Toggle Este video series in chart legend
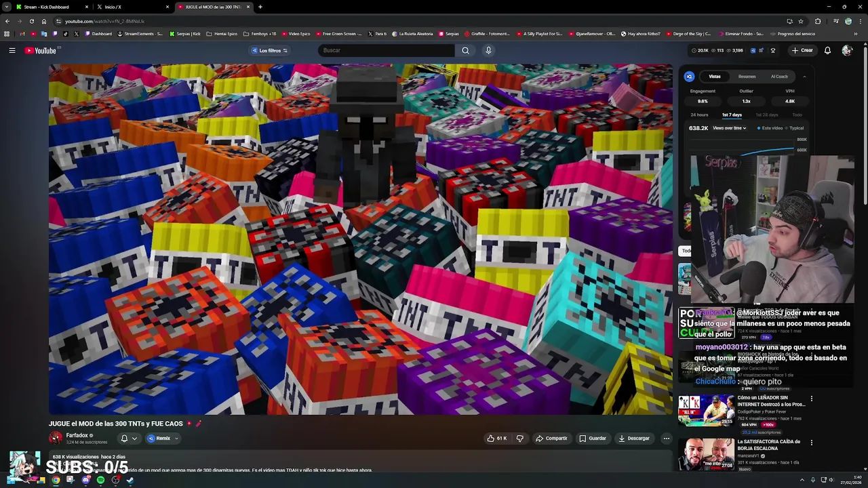The height and width of the screenshot is (488, 868). [x=769, y=128]
